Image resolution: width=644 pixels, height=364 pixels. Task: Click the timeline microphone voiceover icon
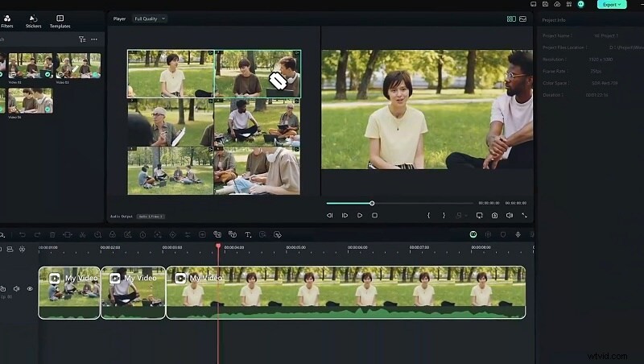click(518, 234)
